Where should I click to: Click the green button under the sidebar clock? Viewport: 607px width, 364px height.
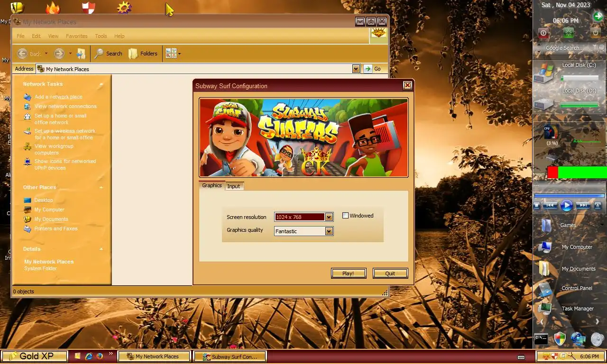click(568, 33)
